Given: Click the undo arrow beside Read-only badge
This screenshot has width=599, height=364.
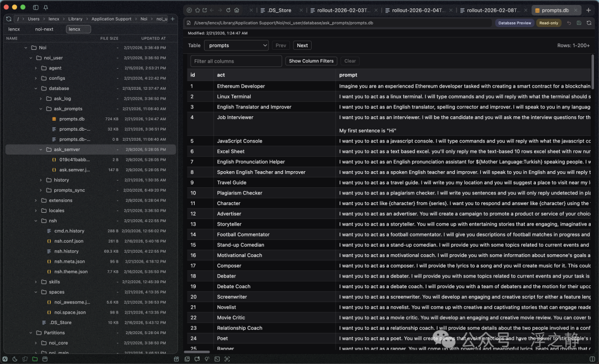Looking at the screenshot, I should coord(569,23).
